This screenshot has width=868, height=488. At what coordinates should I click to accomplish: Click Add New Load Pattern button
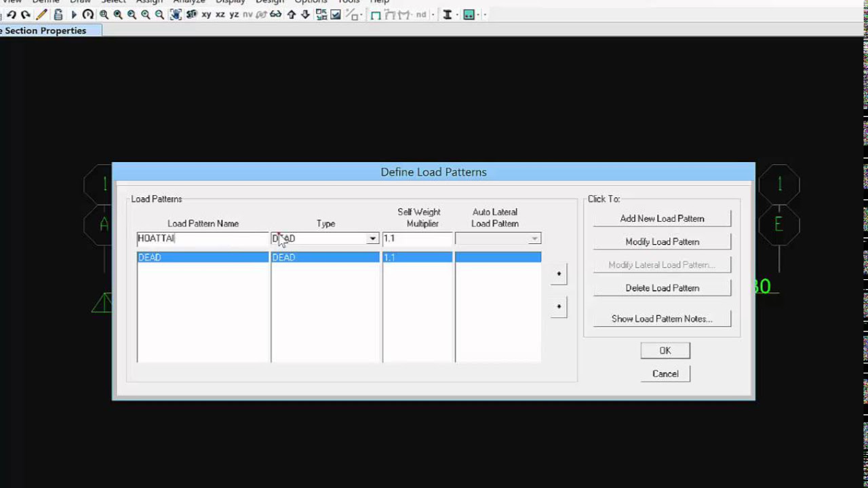[x=662, y=218]
